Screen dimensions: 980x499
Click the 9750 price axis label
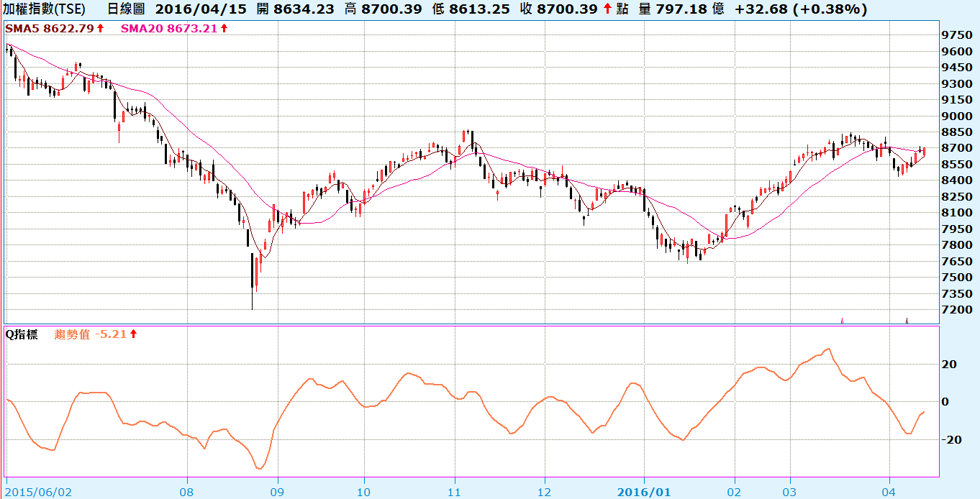[x=958, y=35]
